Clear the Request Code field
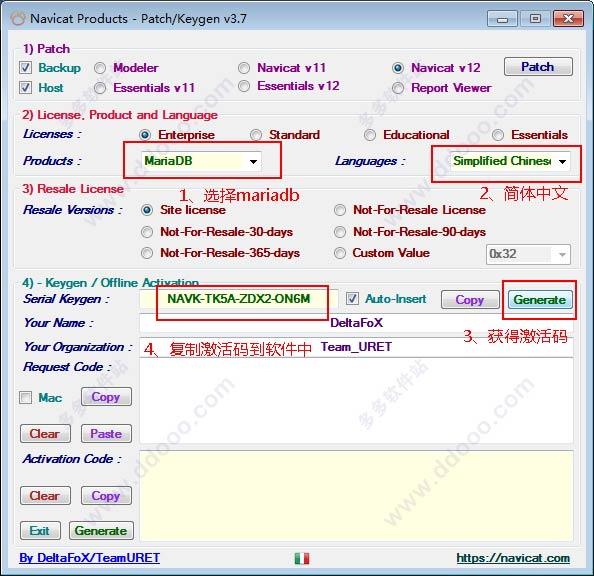 point(45,434)
